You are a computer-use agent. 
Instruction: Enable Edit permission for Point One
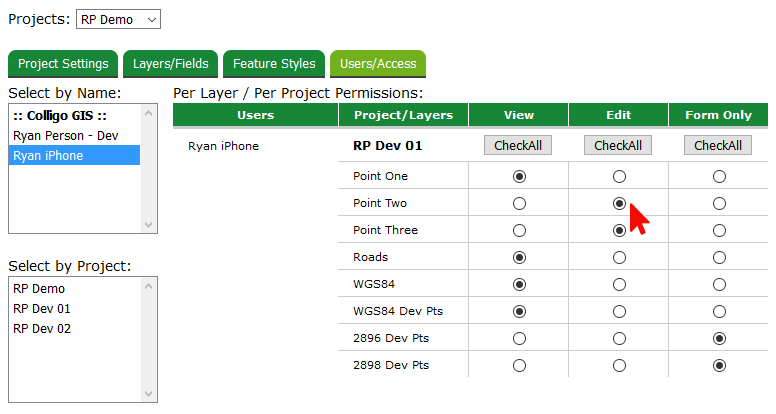pyautogui.click(x=619, y=176)
